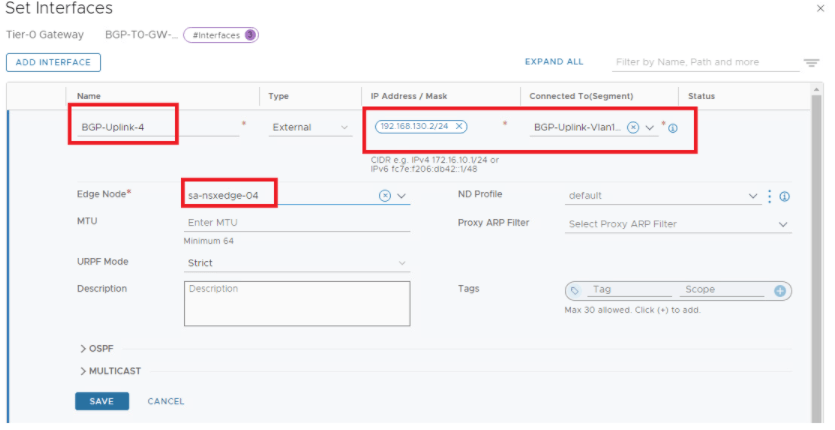Open the Edge Node dropdown list
The height and width of the screenshot is (430, 835).
[402, 196]
